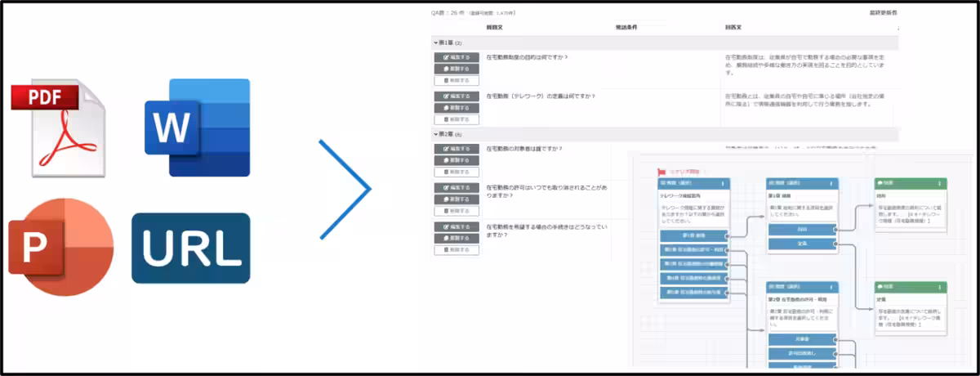
Task: Delete the 許可はいつでも取り消される question row
Action: pyautogui.click(x=457, y=211)
